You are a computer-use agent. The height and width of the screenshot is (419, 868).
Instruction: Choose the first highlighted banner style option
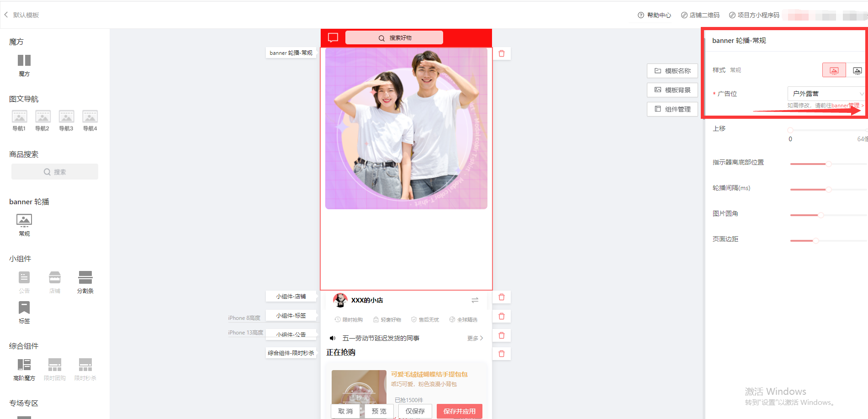(834, 70)
